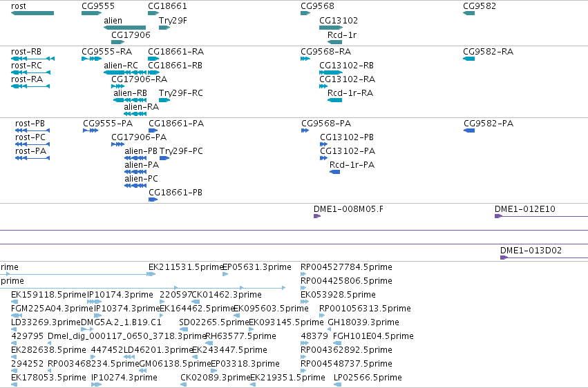Click the rost-PC protein label

coord(30,137)
